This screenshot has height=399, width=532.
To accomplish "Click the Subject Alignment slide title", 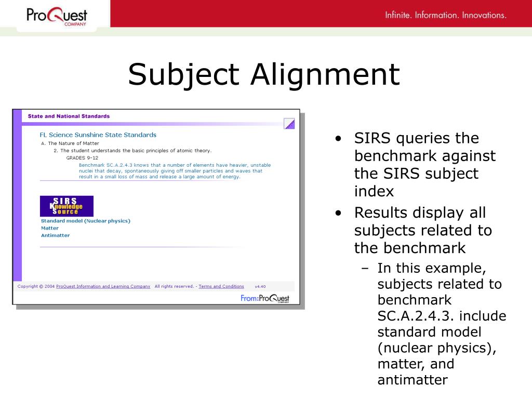I will click(264, 75).
